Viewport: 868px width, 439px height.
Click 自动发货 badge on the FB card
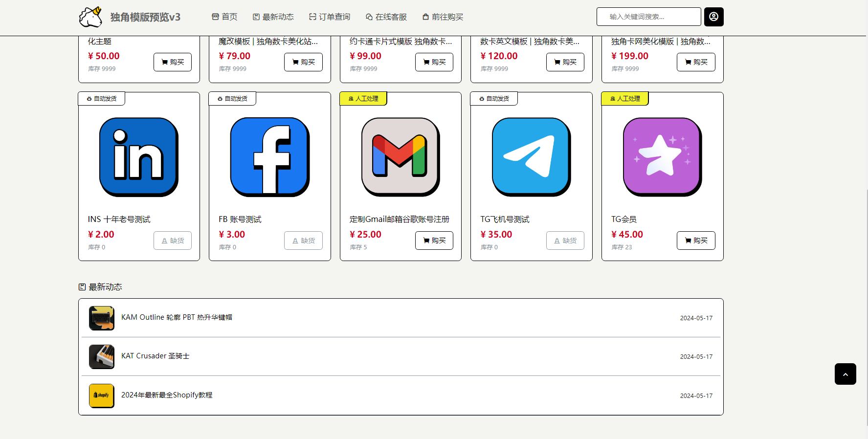pos(232,98)
